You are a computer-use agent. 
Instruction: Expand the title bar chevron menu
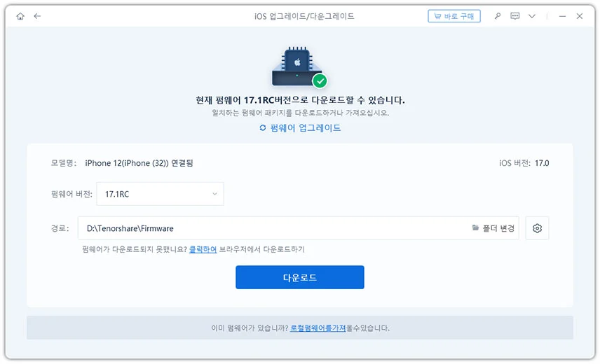coord(532,16)
